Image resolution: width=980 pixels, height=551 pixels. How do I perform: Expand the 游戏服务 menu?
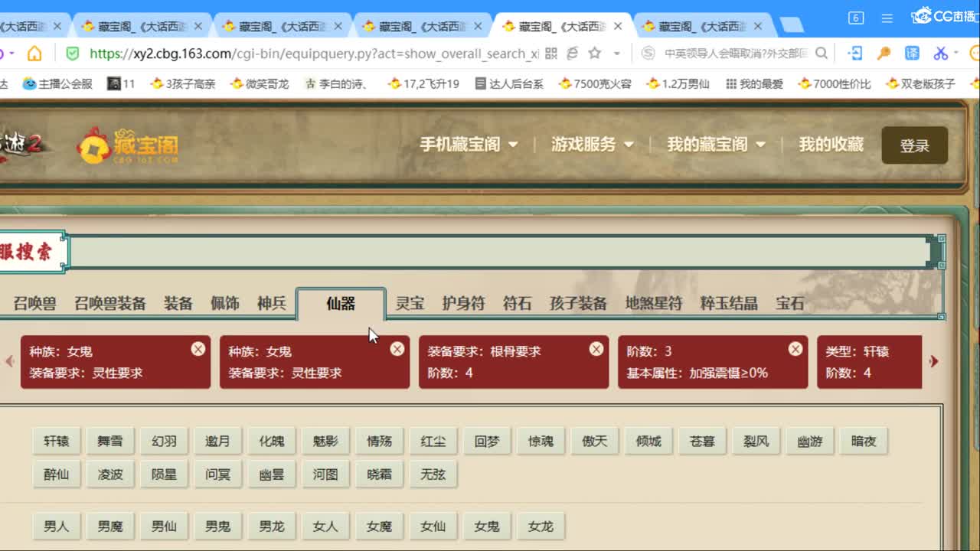[x=593, y=144]
